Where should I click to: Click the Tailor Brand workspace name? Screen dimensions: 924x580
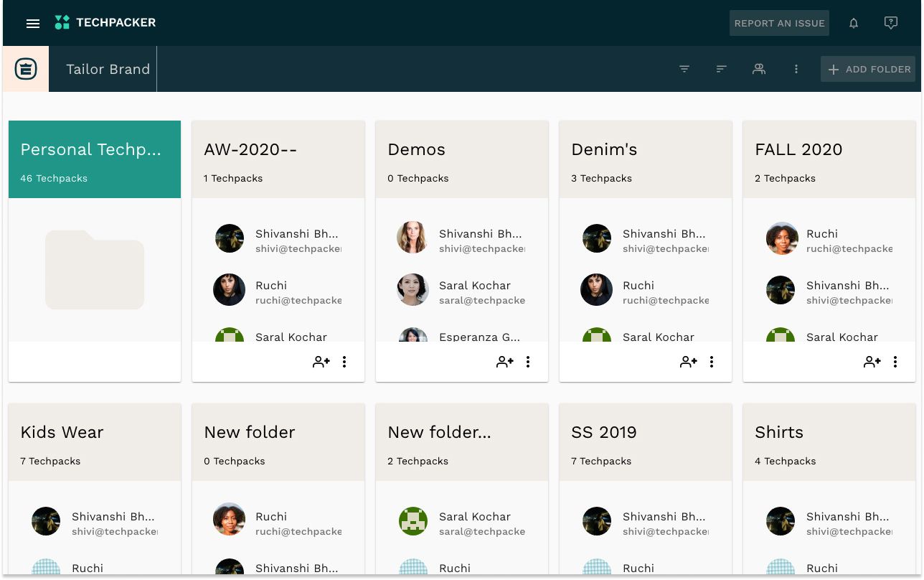tap(108, 69)
